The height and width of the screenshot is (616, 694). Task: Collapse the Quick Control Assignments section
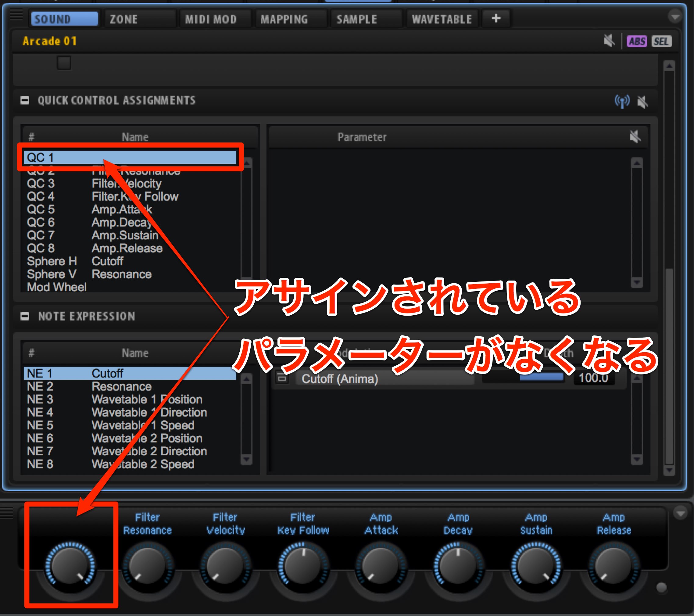[25, 100]
